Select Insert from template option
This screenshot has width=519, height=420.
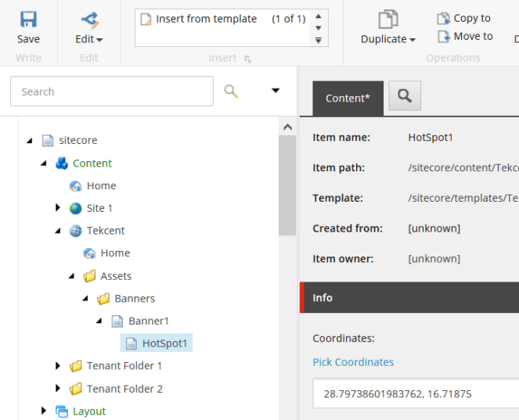(206, 19)
